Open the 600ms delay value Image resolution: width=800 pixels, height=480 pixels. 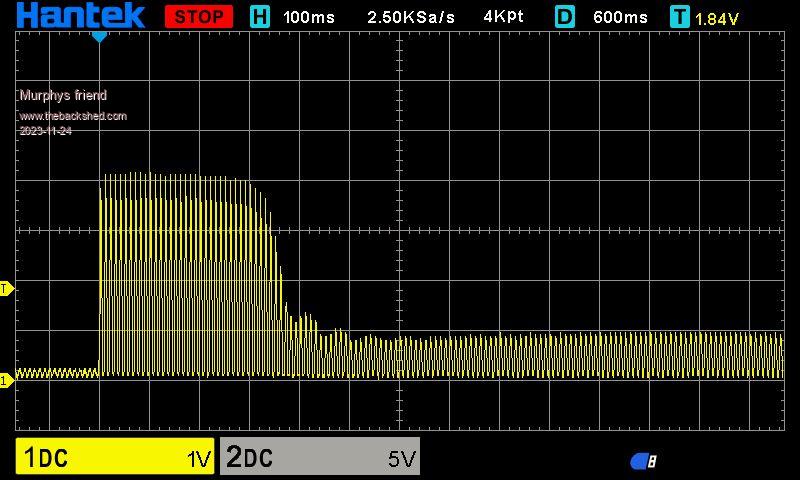(x=620, y=17)
